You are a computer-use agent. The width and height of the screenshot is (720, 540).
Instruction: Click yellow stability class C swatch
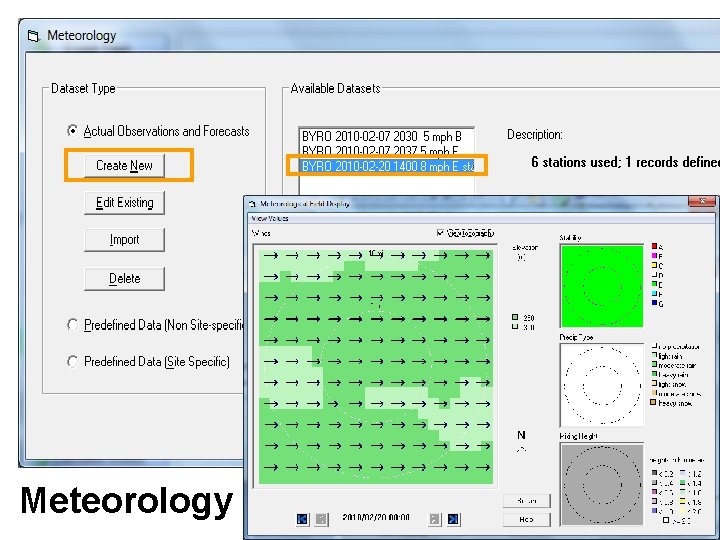[x=655, y=265]
